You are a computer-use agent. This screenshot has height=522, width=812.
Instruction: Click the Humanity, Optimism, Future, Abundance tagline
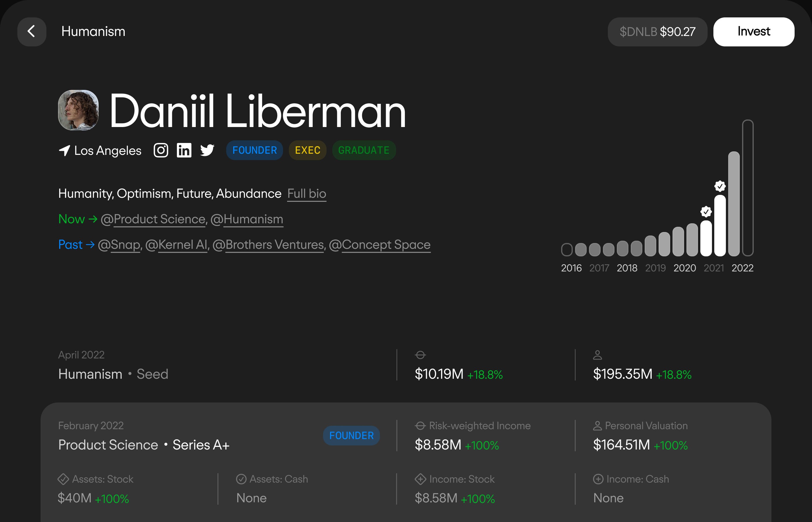[x=170, y=194]
